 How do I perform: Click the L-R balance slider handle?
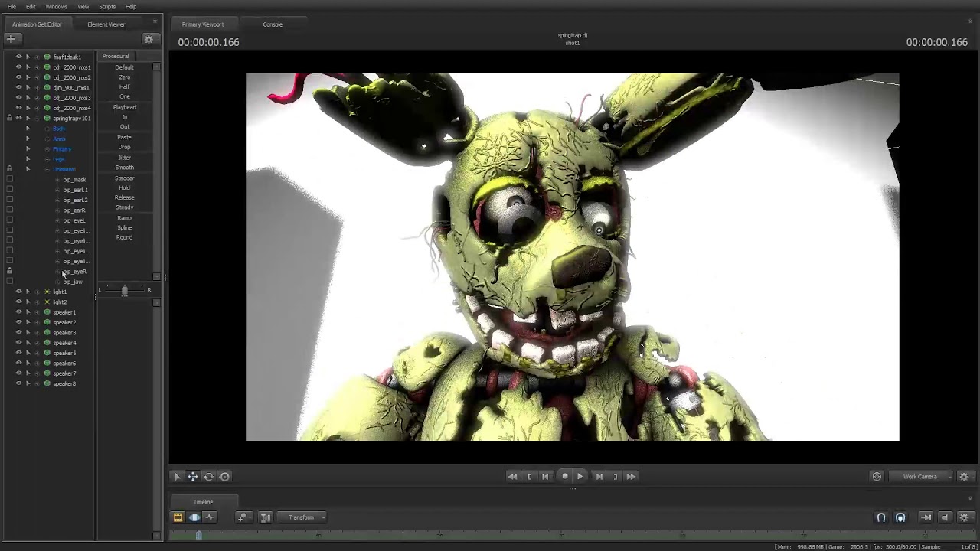point(125,290)
